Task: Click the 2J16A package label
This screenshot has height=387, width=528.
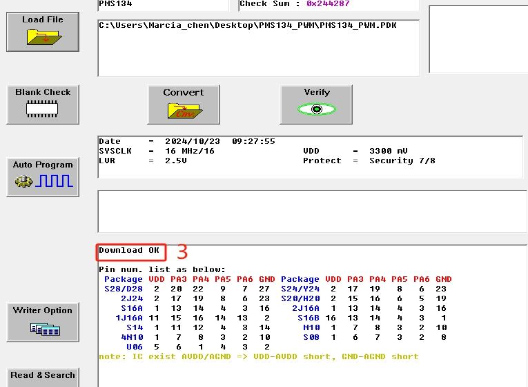Action: pyautogui.click(x=306, y=309)
